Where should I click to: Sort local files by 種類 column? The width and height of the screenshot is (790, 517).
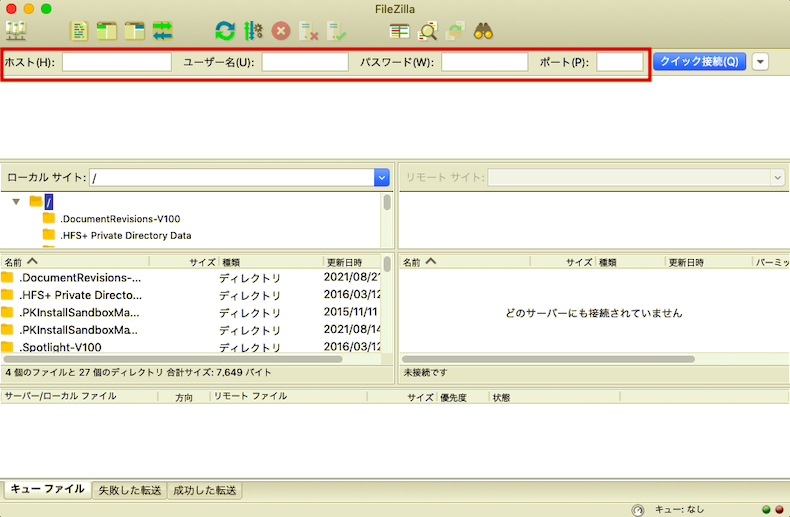pos(271,262)
